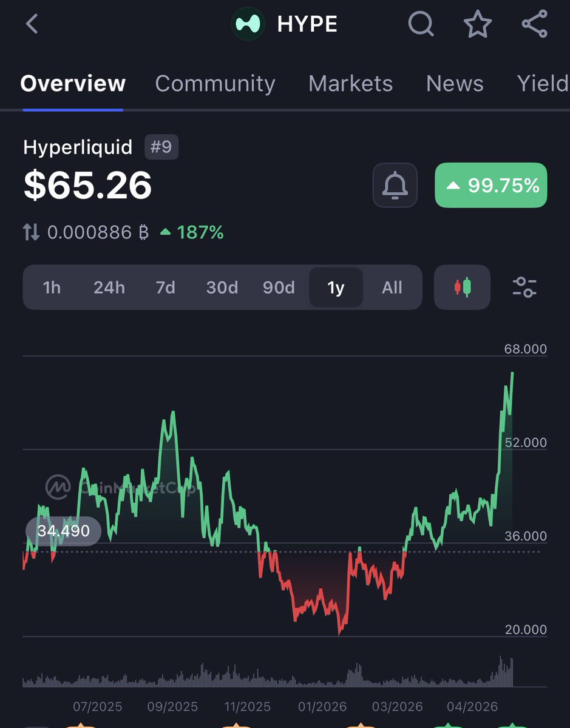The width and height of the screenshot is (570, 728).
Task: Tap the latest price peak on the chart
Action: point(513,374)
